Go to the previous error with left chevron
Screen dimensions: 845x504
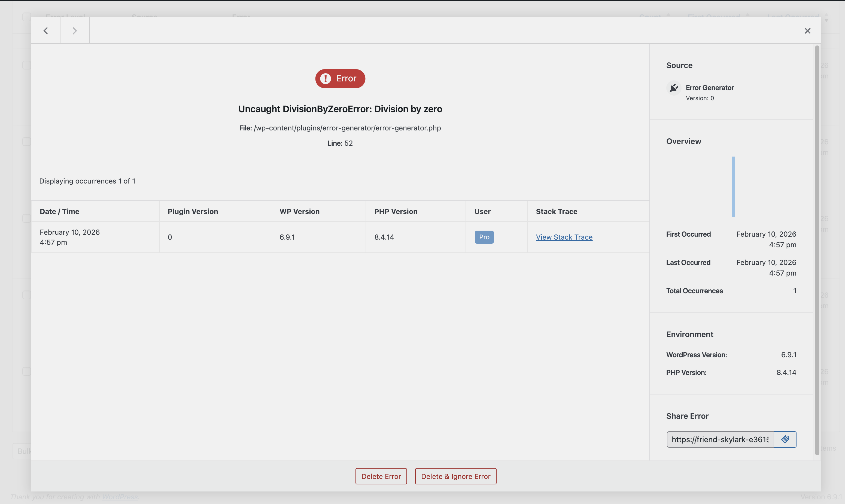pos(45,30)
